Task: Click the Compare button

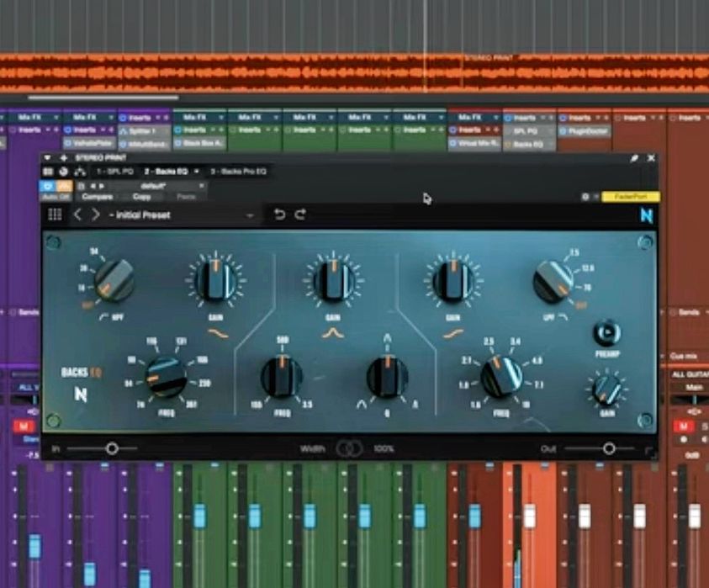Action: [98, 197]
